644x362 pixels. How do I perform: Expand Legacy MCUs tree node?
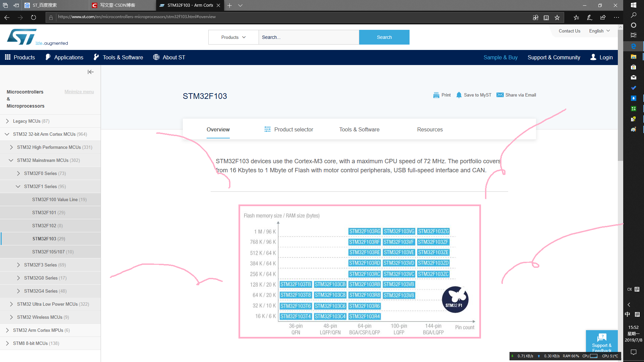[7, 121]
